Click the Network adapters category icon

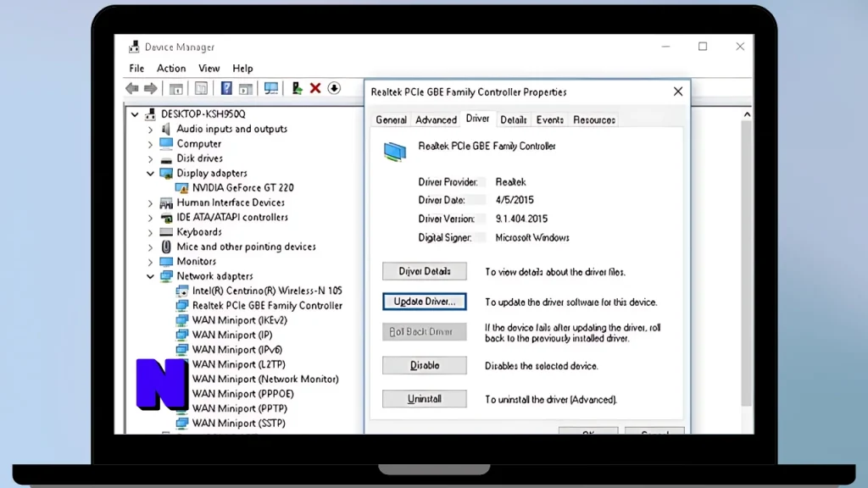pos(166,276)
